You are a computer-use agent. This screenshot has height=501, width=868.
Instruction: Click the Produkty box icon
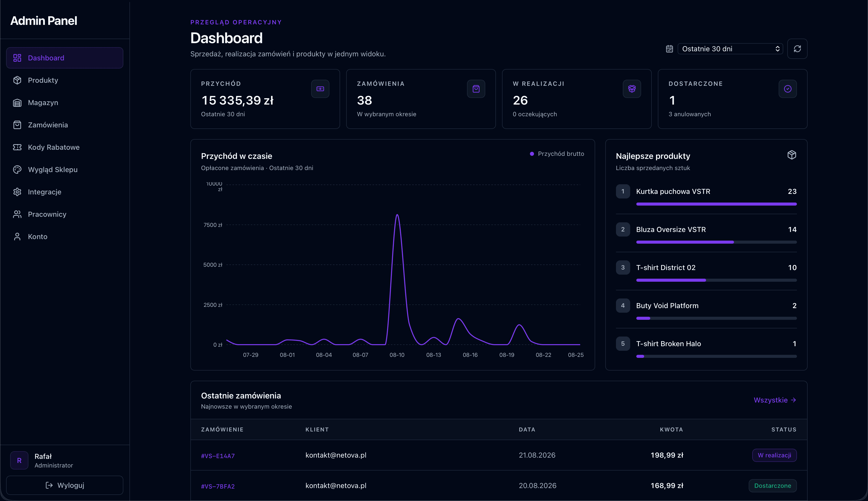17,80
